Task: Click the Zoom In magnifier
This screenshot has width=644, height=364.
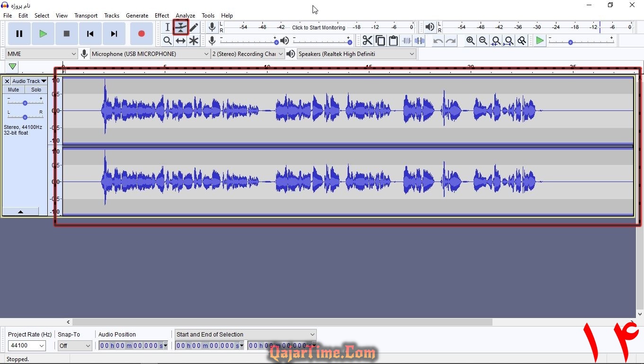Action: click(x=470, y=41)
